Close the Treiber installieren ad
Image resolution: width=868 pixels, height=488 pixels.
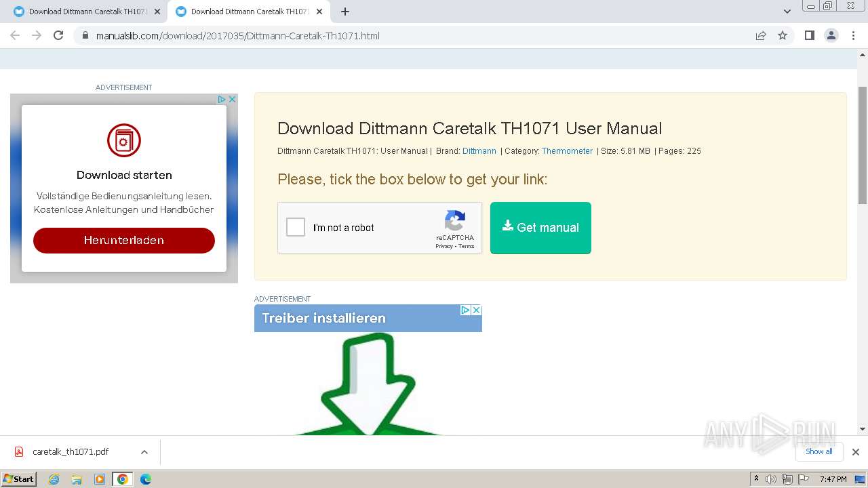(x=476, y=310)
